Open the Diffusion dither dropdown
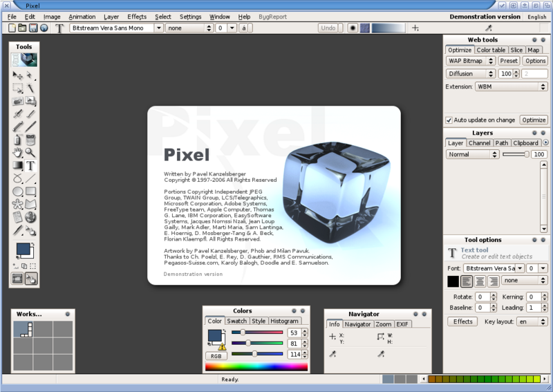This screenshot has height=392, width=553. (471, 73)
